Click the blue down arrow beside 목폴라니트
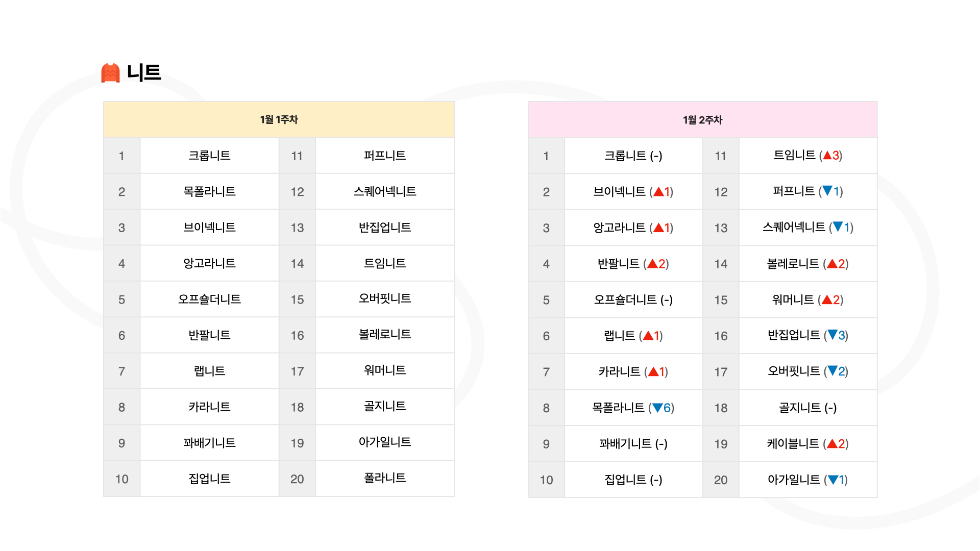Screen dimensions: 980x551 657,408
